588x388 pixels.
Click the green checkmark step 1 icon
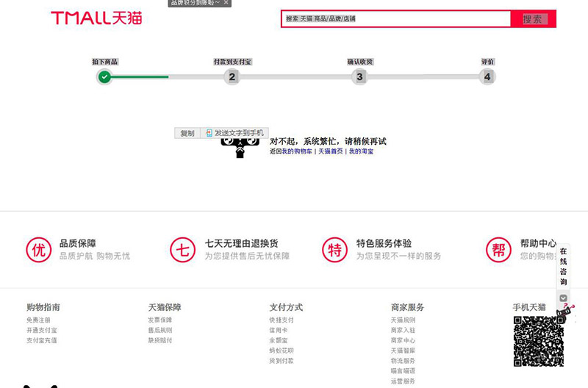point(104,76)
